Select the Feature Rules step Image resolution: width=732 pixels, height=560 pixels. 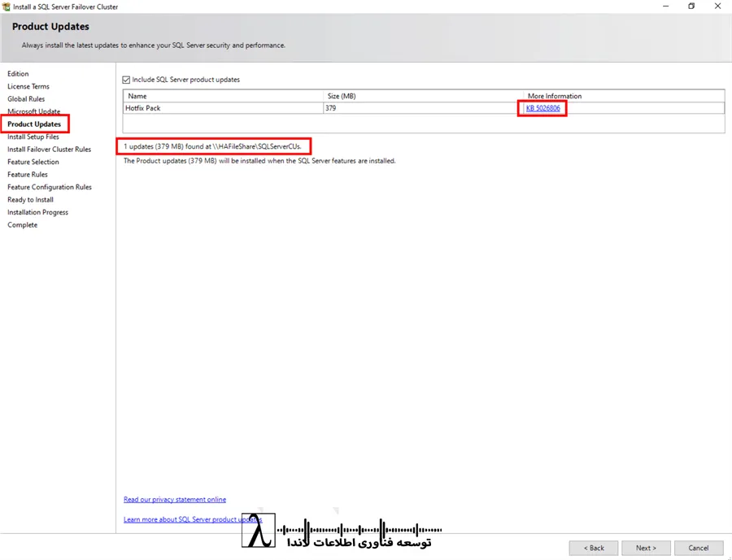28,175
